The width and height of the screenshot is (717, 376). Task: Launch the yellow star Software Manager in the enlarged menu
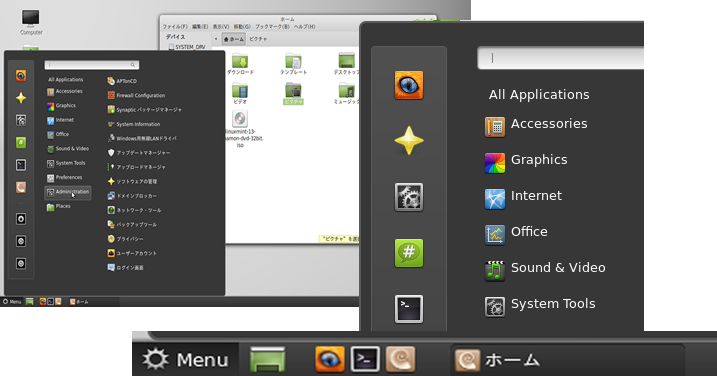(409, 141)
